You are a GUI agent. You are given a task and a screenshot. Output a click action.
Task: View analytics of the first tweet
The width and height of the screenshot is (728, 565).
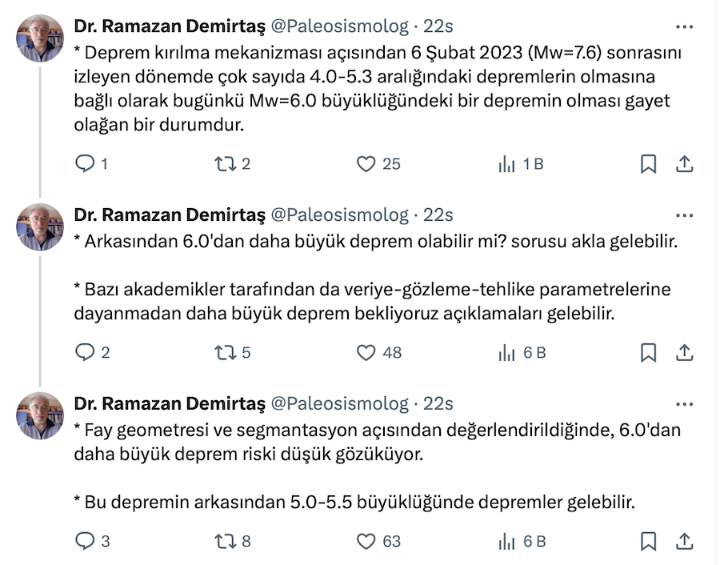coord(506,164)
